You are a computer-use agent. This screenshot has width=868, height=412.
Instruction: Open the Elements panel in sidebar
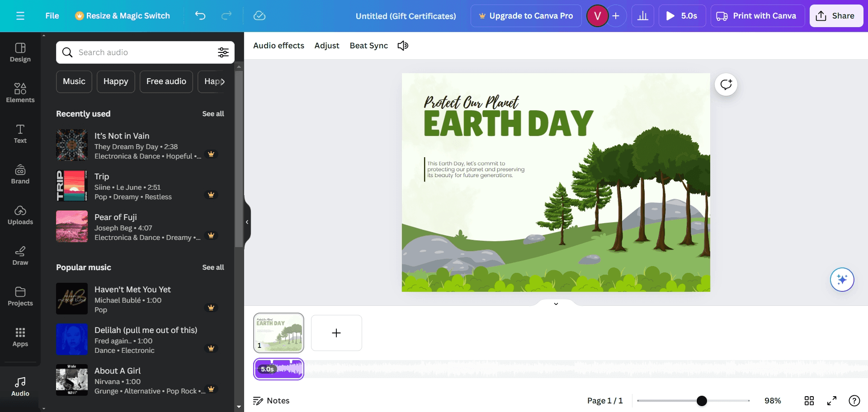coord(20,93)
